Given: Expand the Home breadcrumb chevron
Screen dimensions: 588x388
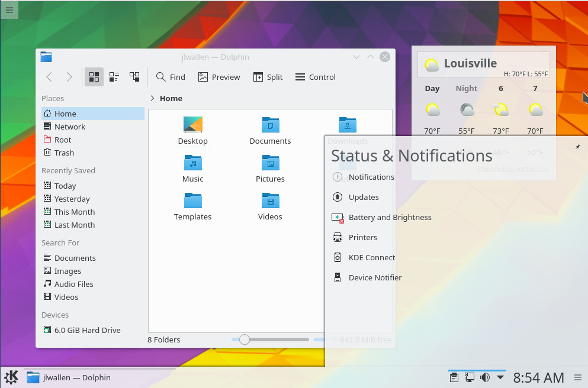Looking at the screenshot, I should [x=152, y=98].
